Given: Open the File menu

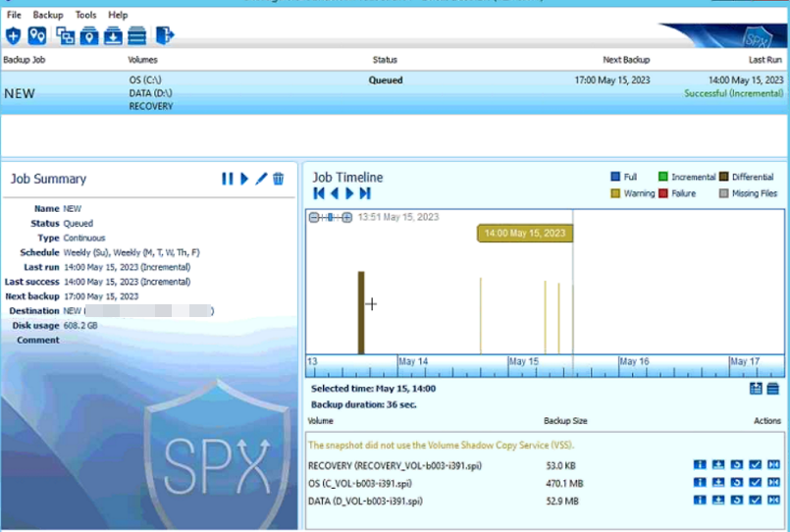Looking at the screenshot, I should (x=14, y=15).
